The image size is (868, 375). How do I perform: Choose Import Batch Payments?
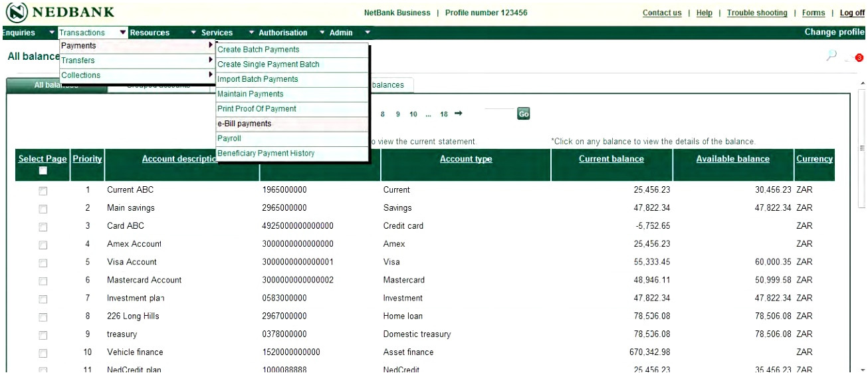click(x=292, y=79)
